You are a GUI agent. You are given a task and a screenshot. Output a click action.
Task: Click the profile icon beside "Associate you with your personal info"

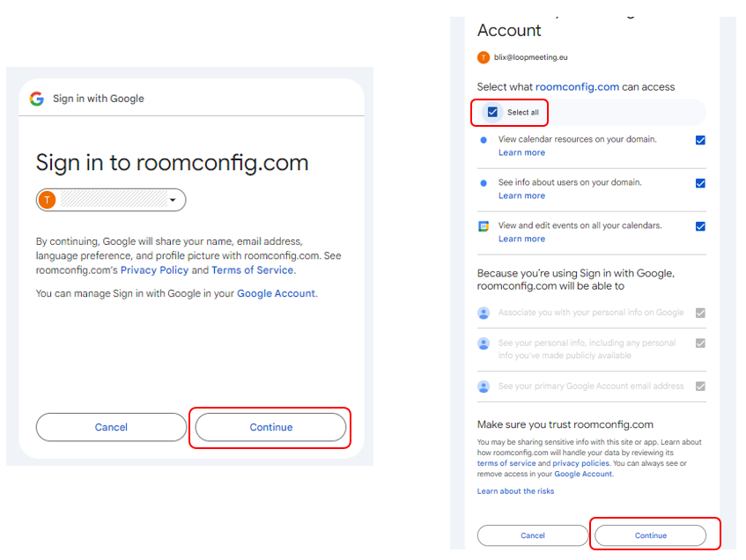coord(484,313)
